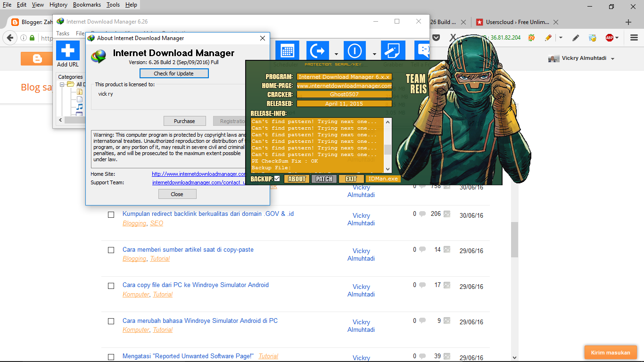Click the Start Queue icon in IDM
The height and width of the screenshot is (362, 644).
(x=318, y=51)
